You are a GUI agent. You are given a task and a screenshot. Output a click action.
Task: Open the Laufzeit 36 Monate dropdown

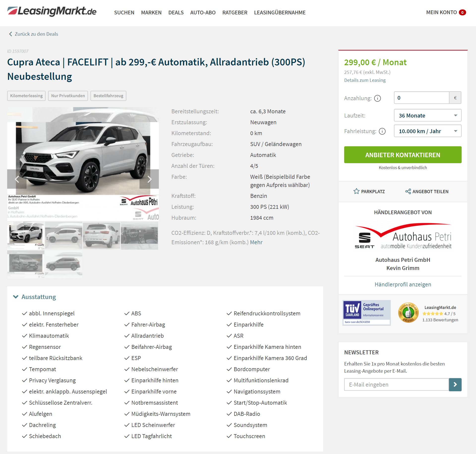(x=428, y=116)
